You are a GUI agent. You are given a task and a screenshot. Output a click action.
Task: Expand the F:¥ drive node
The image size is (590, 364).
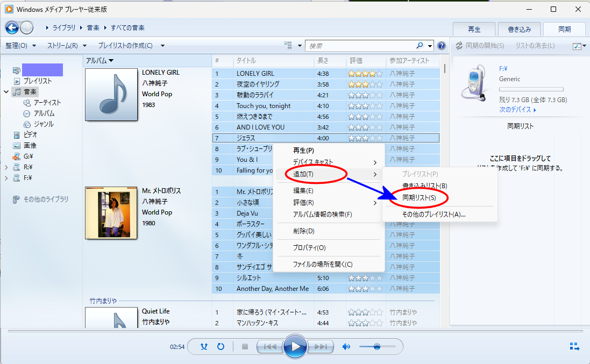pyautogui.click(x=6, y=178)
